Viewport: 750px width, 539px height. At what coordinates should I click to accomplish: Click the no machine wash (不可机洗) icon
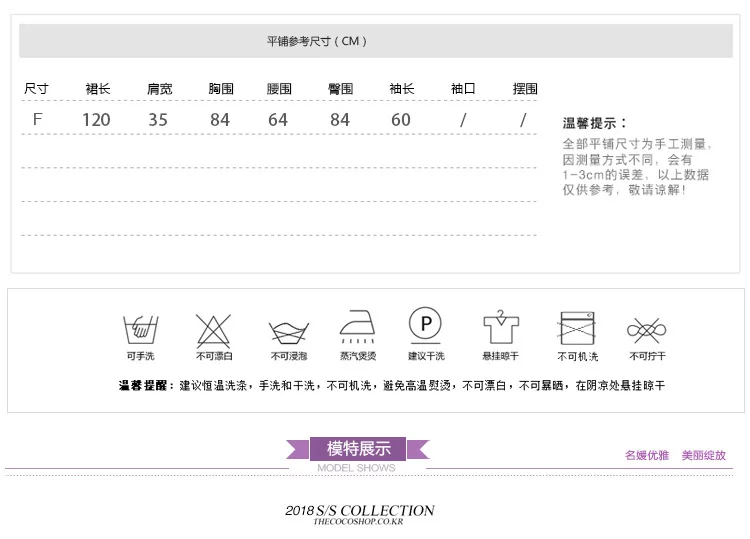pos(577,328)
